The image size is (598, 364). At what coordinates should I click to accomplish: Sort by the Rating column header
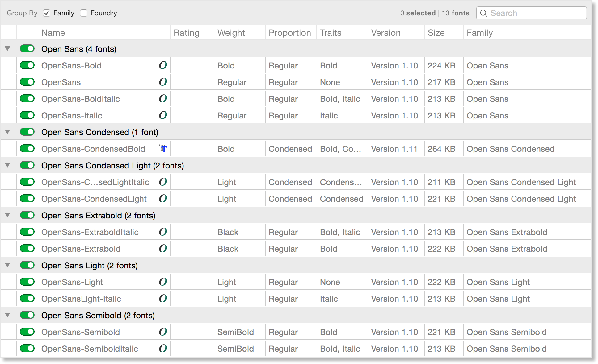[x=192, y=33]
